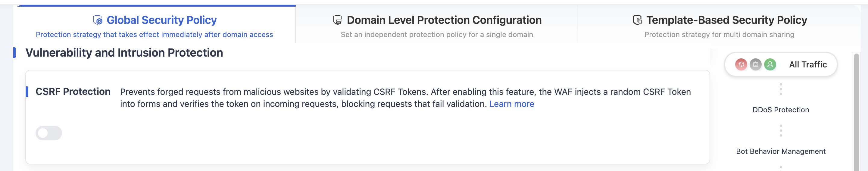Click the red malicious traffic icon
Viewport: 868px width, 171px height.
coord(741,64)
